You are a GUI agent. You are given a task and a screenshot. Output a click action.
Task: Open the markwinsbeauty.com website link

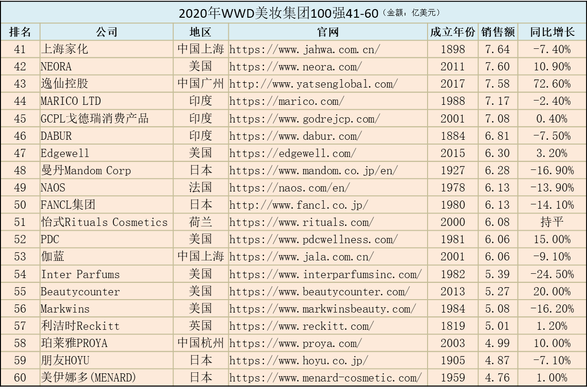323,309
